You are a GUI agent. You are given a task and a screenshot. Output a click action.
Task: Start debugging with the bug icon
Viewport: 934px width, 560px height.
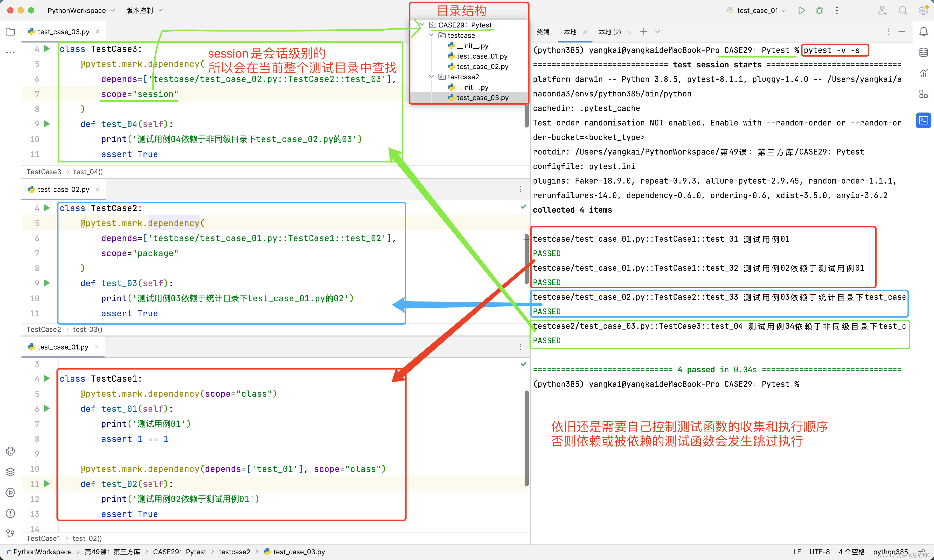pyautogui.click(x=819, y=11)
